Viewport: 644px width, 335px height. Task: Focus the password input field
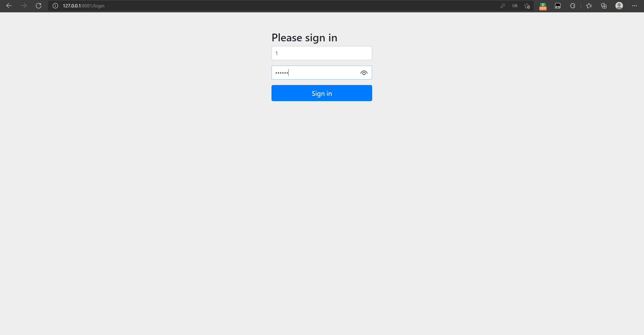click(x=315, y=73)
